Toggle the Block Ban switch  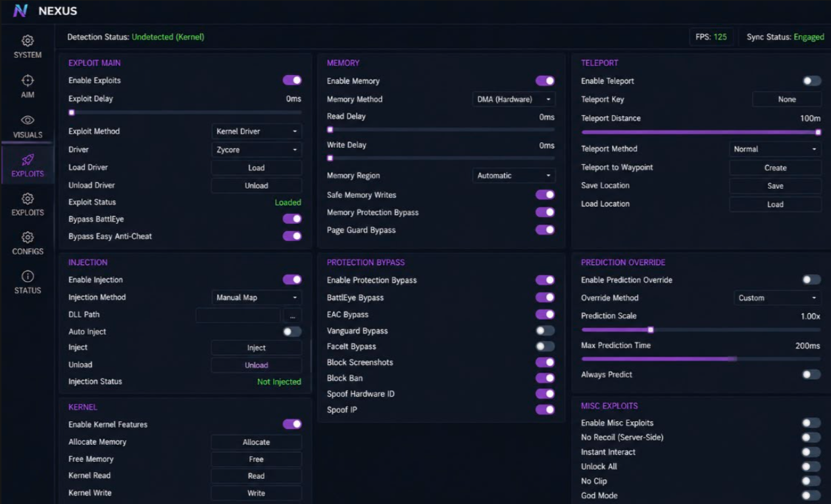pos(545,378)
